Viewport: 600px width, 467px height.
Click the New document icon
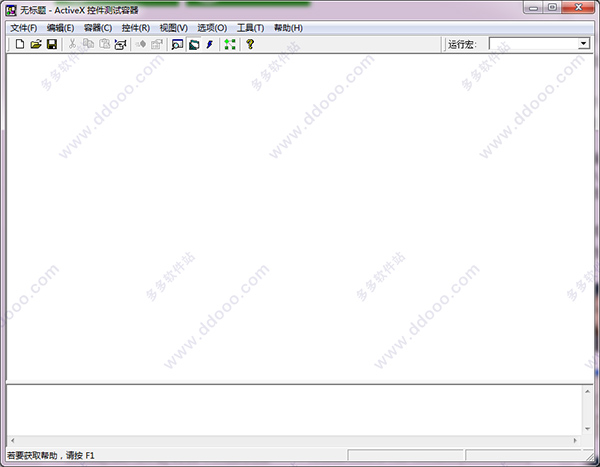[20, 44]
